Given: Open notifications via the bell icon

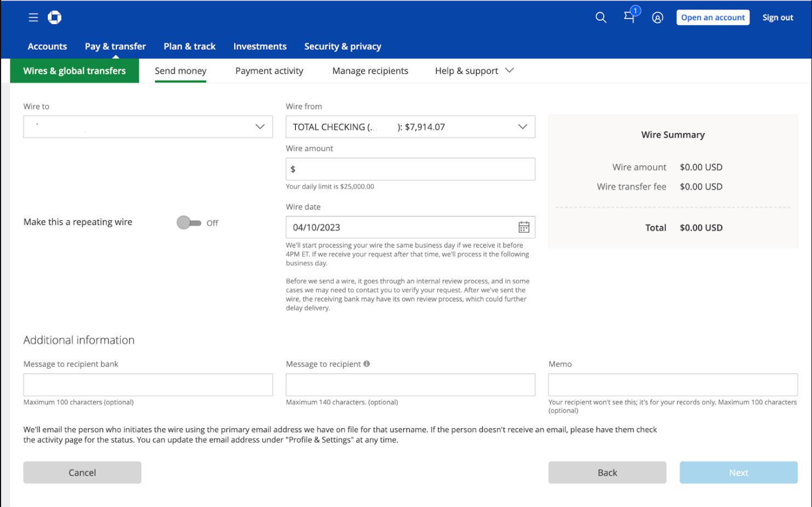Looking at the screenshot, I should [x=629, y=17].
